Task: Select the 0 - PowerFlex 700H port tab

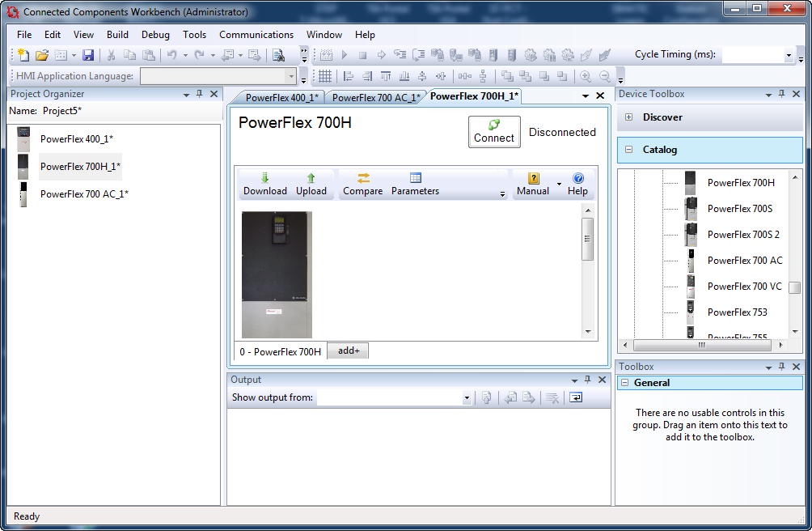Action: [x=280, y=352]
